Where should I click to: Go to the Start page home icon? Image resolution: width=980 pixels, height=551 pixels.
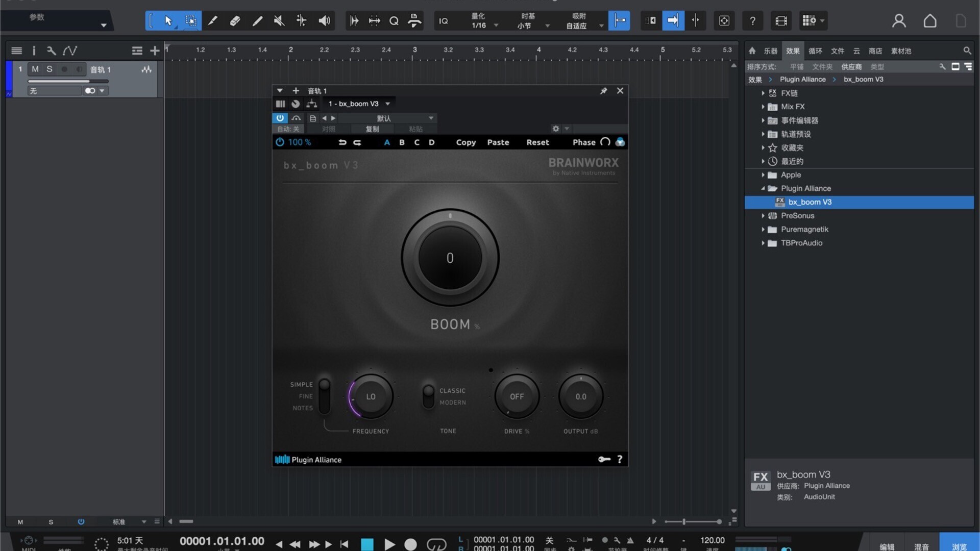pyautogui.click(x=930, y=21)
